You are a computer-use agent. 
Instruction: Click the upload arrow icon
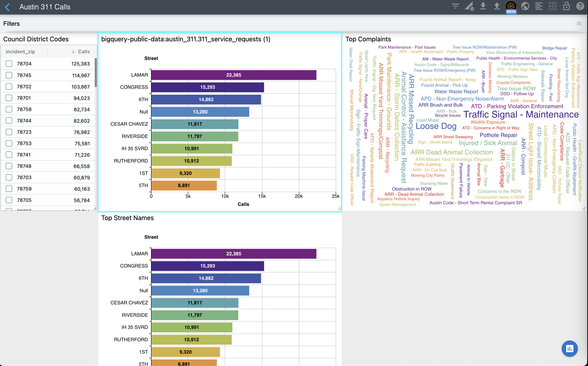497,6
